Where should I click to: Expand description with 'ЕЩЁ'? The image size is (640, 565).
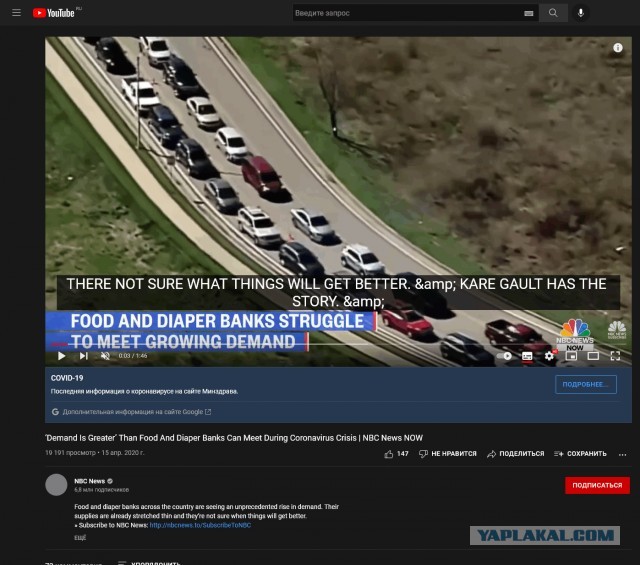coord(80,538)
